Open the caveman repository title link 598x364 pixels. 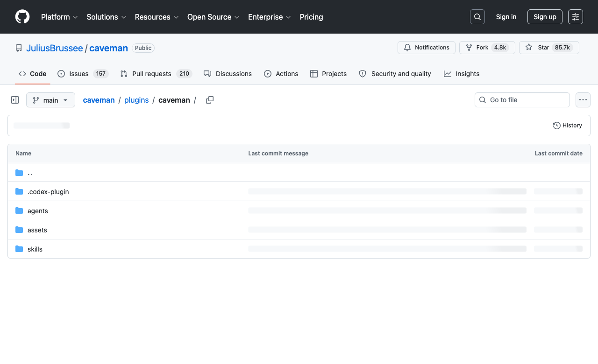(x=108, y=48)
